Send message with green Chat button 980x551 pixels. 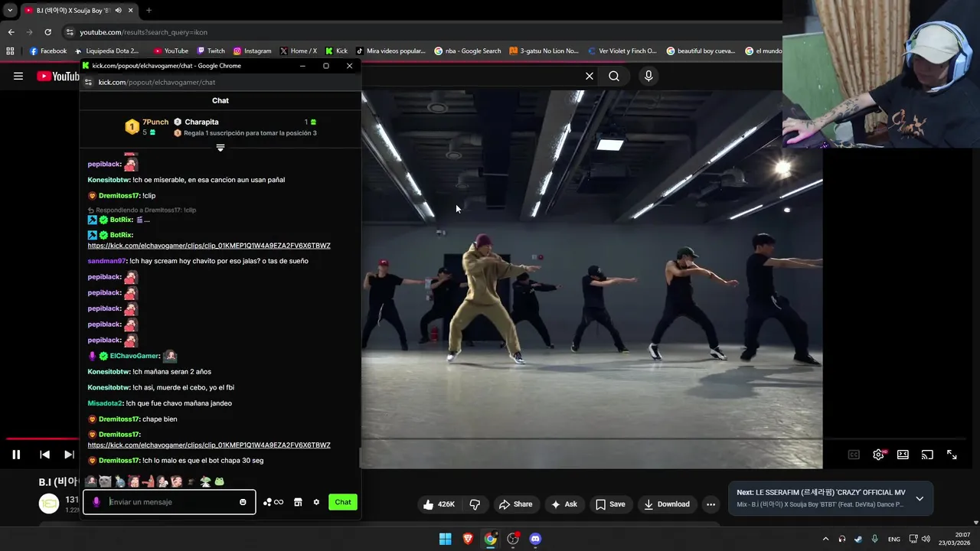[x=343, y=502]
